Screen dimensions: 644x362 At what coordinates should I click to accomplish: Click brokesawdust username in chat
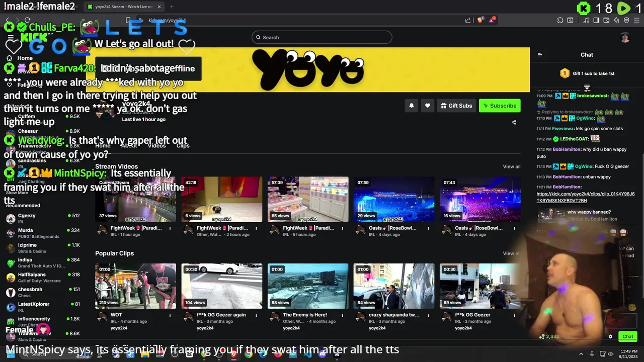click(593, 96)
